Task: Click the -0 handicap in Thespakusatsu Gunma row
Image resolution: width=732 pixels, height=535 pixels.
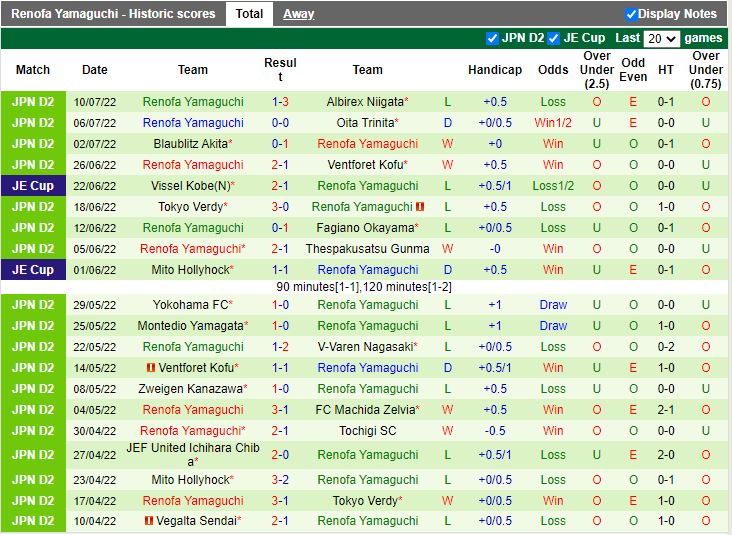Action: pos(495,249)
